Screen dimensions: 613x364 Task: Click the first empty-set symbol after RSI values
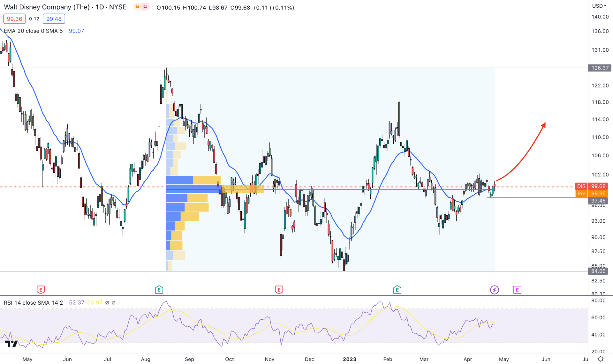[107, 303]
